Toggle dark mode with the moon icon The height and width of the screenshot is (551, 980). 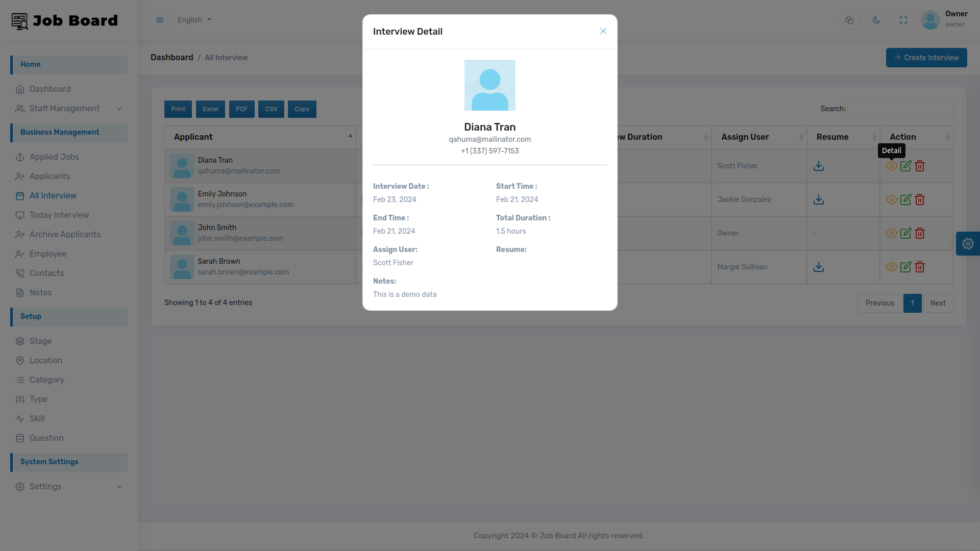click(x=876, y=20)
